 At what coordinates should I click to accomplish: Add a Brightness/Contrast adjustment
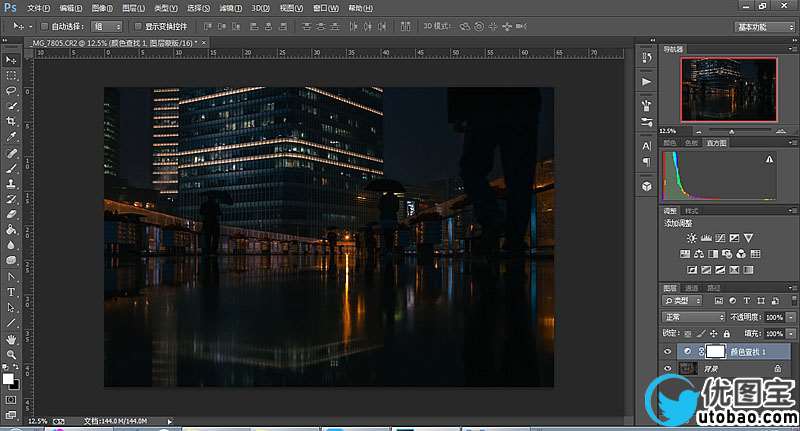pyautogui.click(x=692, y=238)
